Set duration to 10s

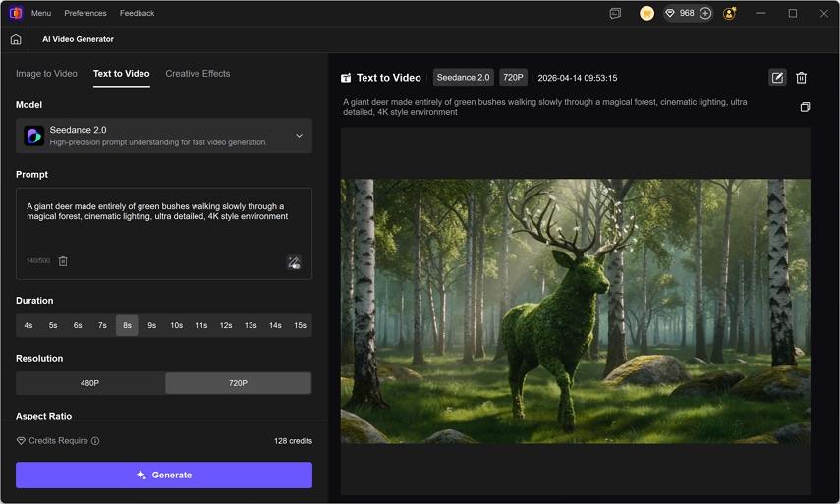tap(176, 325)
